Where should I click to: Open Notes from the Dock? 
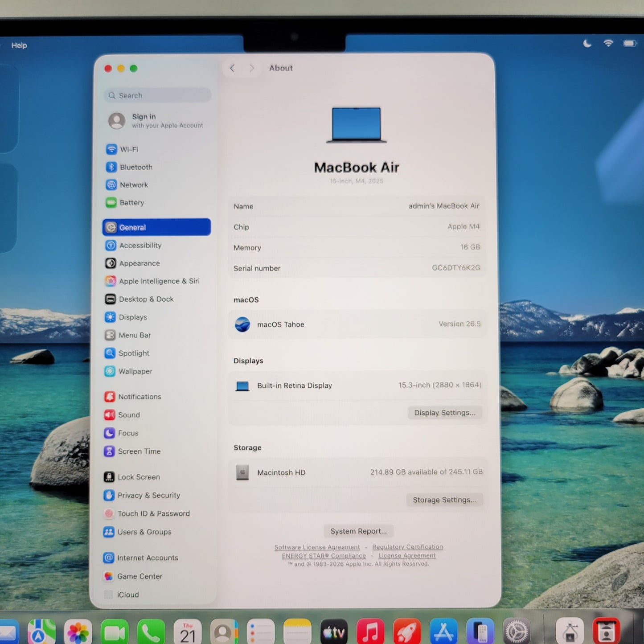tap(297, 632)
